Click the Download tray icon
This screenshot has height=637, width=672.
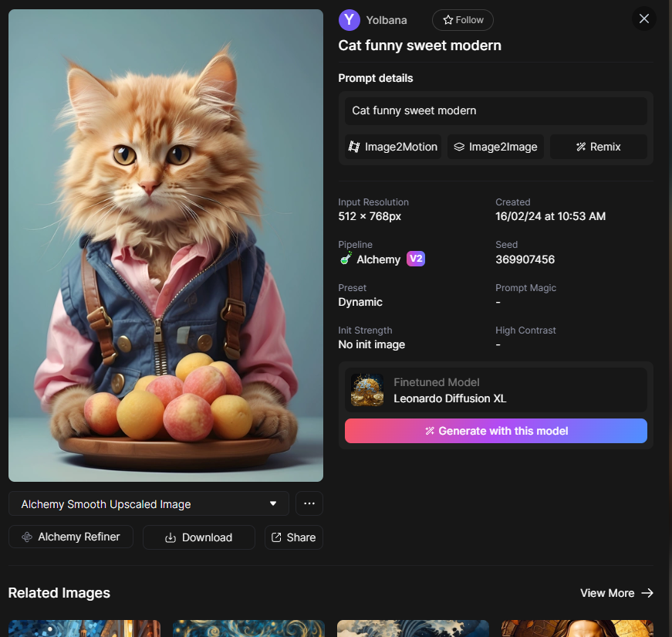tap(171, 537)
